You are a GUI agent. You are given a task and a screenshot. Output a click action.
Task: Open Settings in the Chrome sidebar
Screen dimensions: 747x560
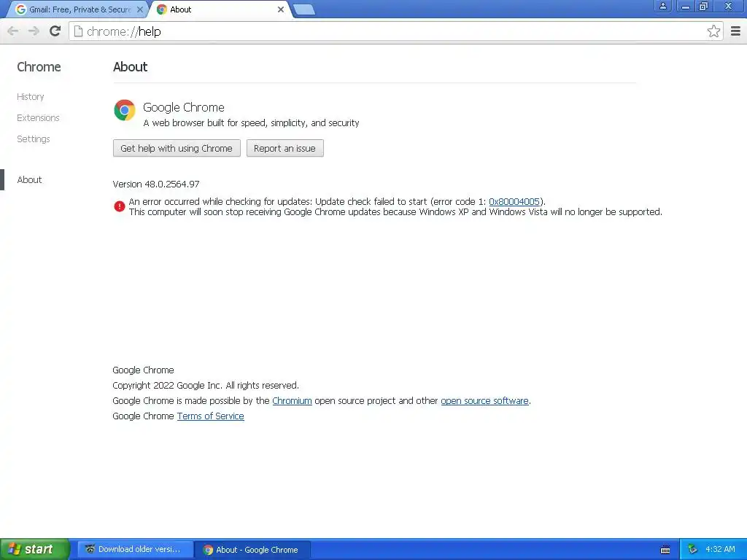pos(34,139)
